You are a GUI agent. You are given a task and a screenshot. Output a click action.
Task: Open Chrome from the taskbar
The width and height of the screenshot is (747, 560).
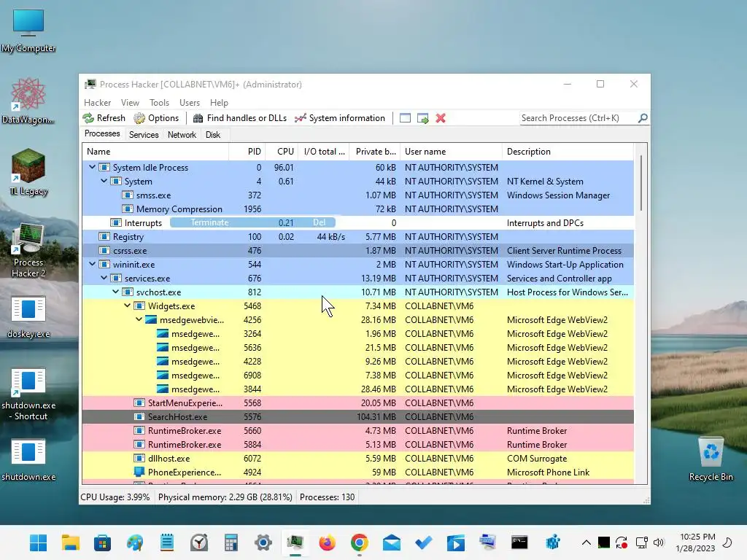[x=360, y=542]
